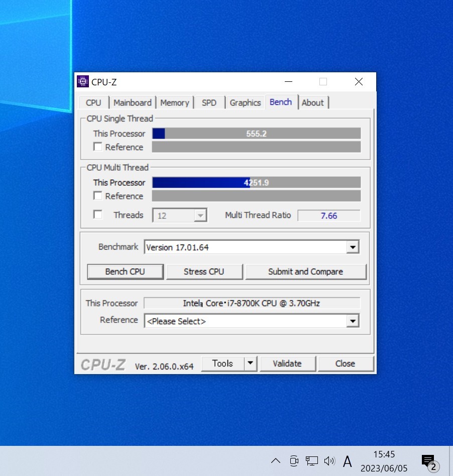Switch to the CPU tab
This screenshot has width=453, height=476.
93,102
